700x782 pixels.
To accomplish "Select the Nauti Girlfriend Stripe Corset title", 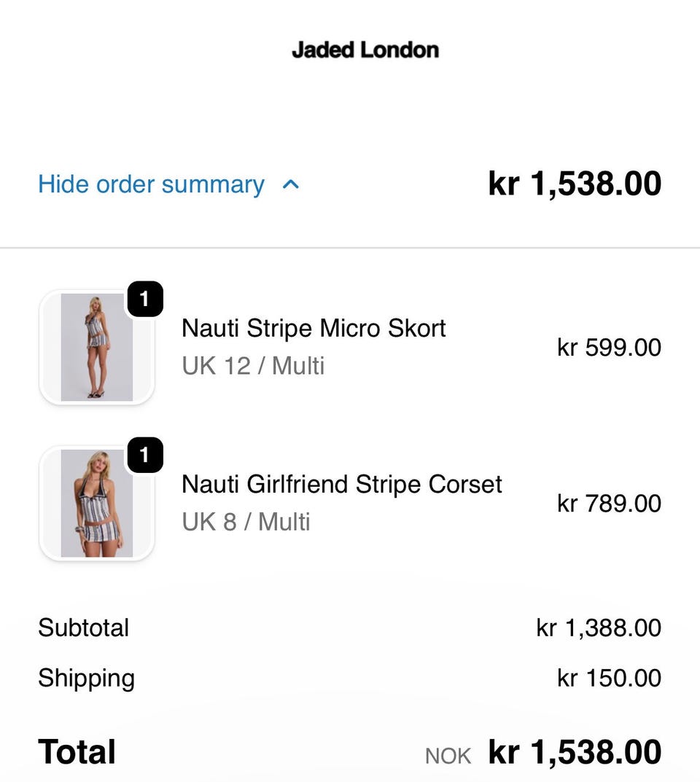I will [341, 484].
